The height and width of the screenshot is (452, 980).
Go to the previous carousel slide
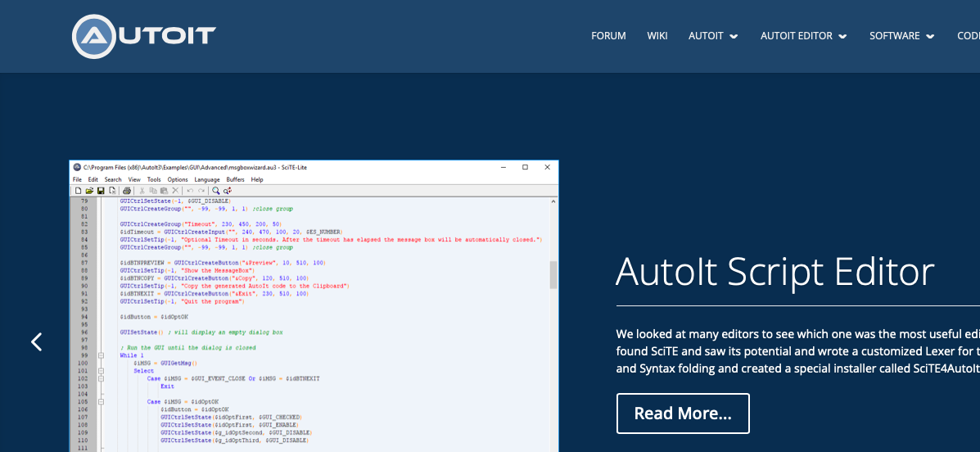tap(36, 341)
